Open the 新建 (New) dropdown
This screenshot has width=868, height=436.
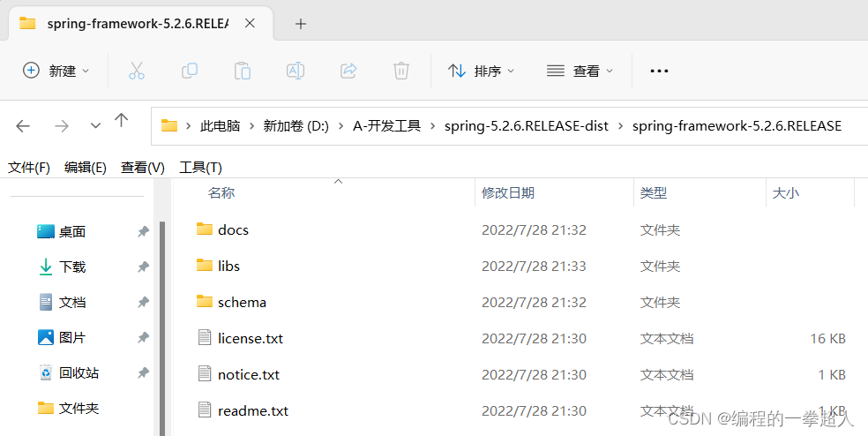[56, 71]
